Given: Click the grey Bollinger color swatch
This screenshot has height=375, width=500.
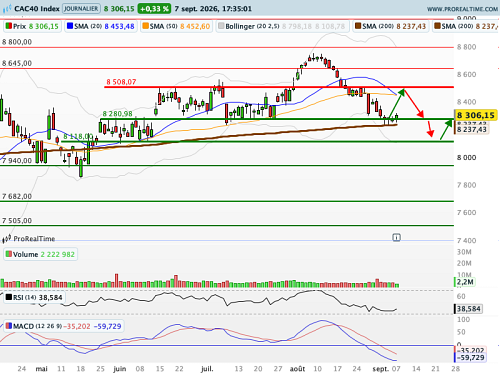Looking at the screenshot, I should coord(221,26).
